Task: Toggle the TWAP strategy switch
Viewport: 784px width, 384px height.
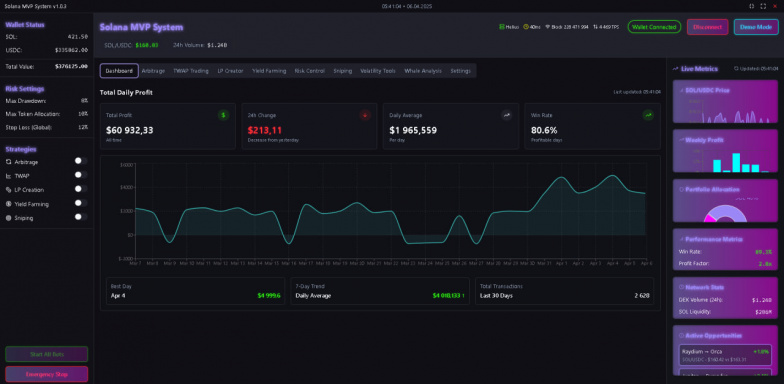Action: 81,175
